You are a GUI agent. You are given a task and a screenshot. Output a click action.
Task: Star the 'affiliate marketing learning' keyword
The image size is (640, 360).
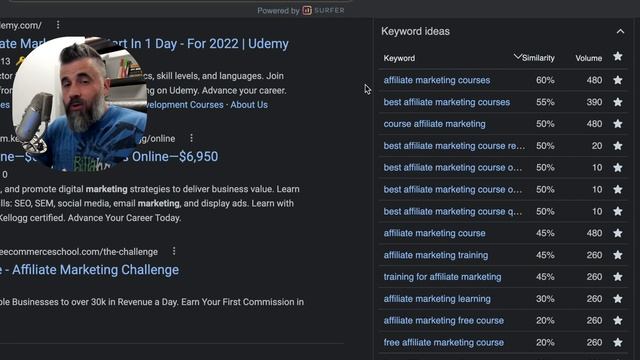pos(618,299)
